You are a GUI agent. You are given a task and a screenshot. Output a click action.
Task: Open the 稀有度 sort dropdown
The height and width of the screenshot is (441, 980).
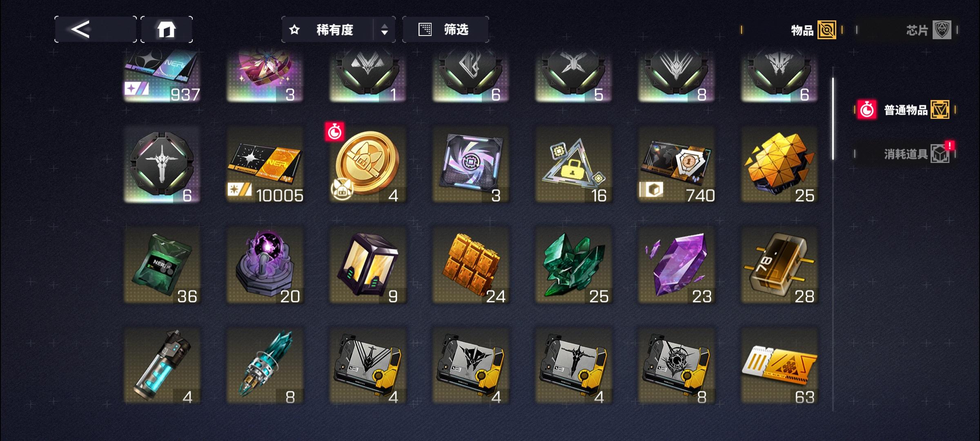coord(327,29)
